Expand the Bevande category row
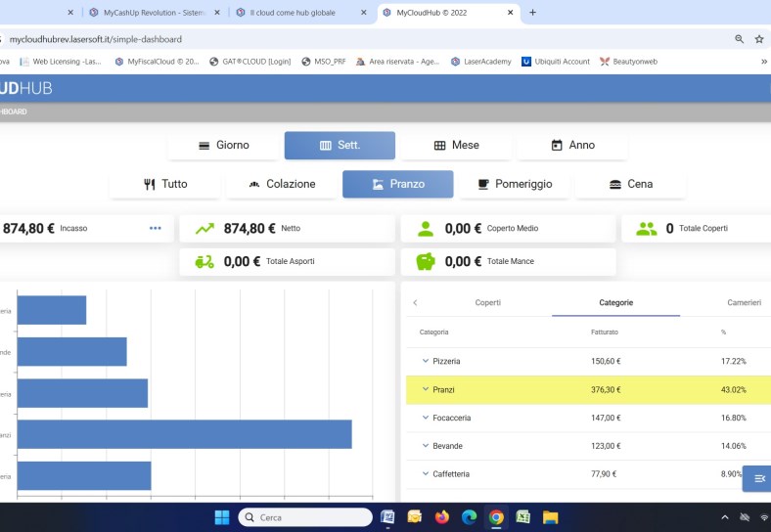Viewport: 771px width, 532px height. tap(426, 446)
